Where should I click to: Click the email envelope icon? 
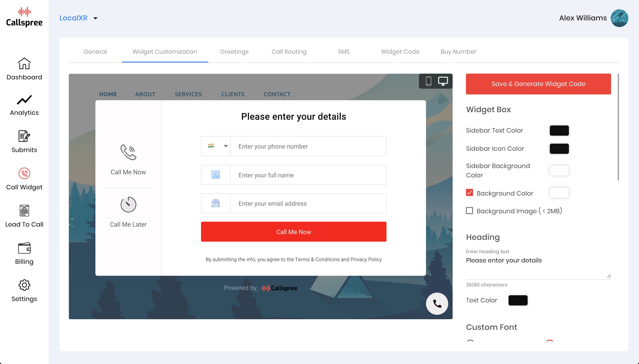[x=216, y=203]
